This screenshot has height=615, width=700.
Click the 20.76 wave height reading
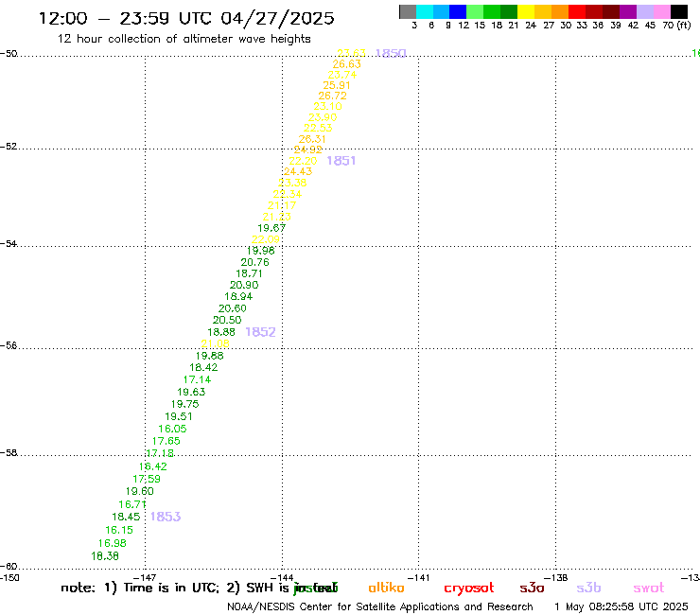point(255,262)
